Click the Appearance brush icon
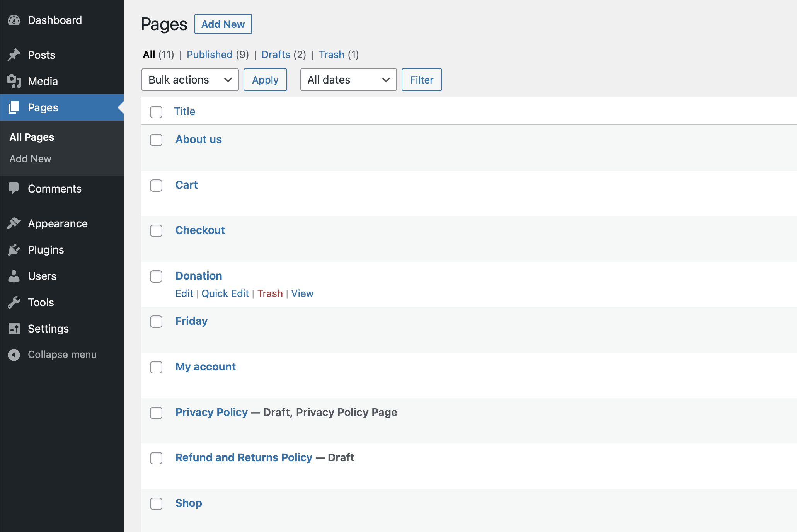 pos(14,223)
